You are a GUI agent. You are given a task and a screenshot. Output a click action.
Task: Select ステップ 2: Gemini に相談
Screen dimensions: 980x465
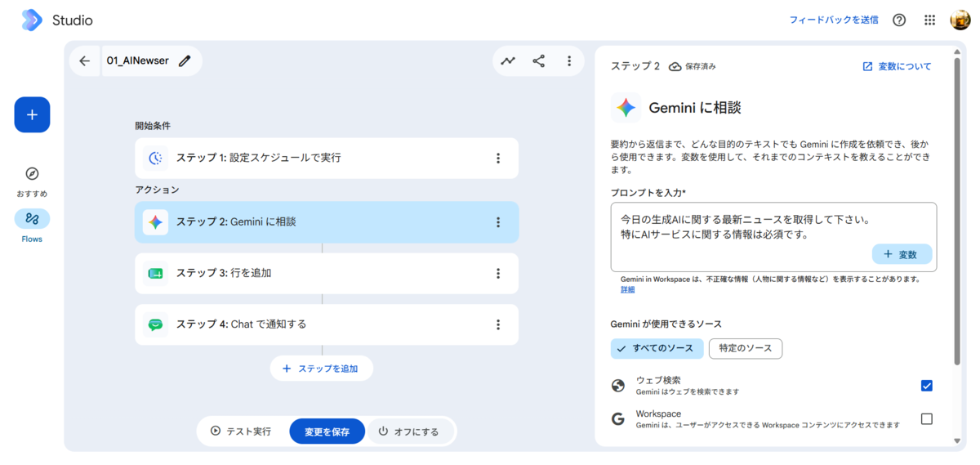click(x=327, y=221)
